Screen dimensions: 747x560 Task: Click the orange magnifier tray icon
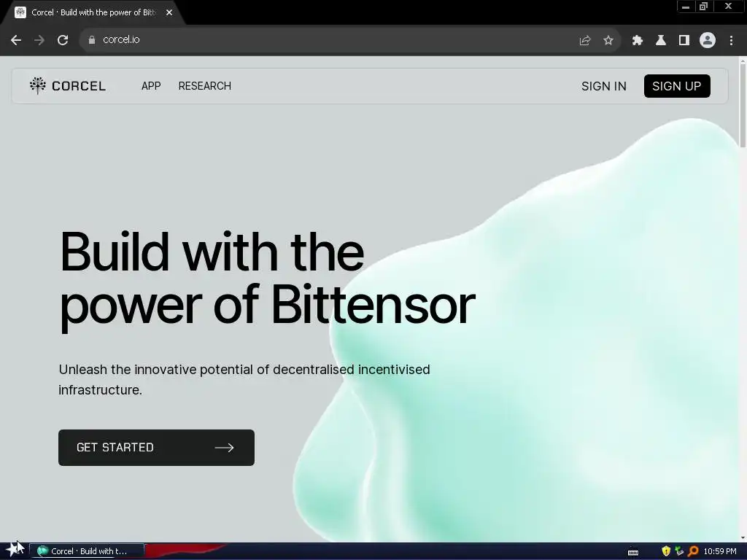693,551
